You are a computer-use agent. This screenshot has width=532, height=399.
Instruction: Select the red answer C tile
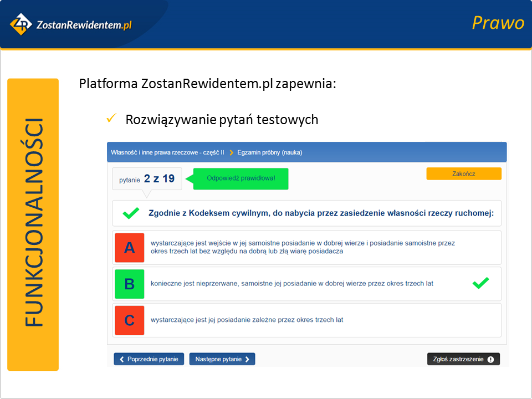tap(129, 320)
